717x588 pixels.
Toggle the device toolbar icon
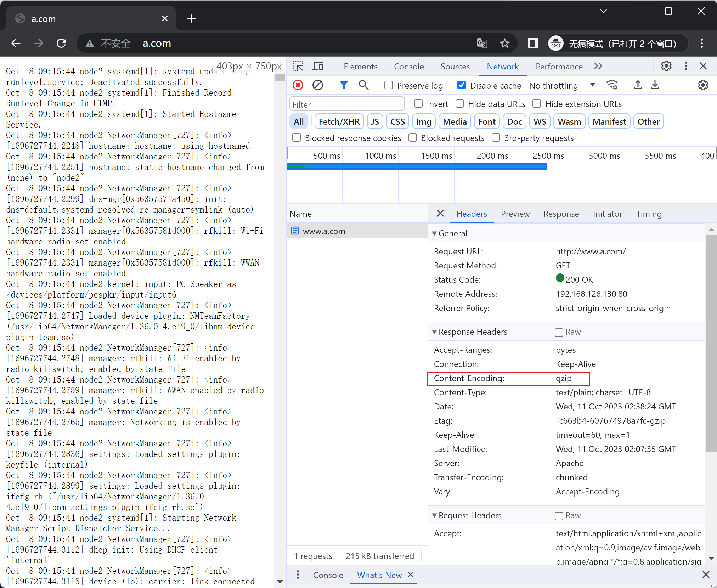318,66
